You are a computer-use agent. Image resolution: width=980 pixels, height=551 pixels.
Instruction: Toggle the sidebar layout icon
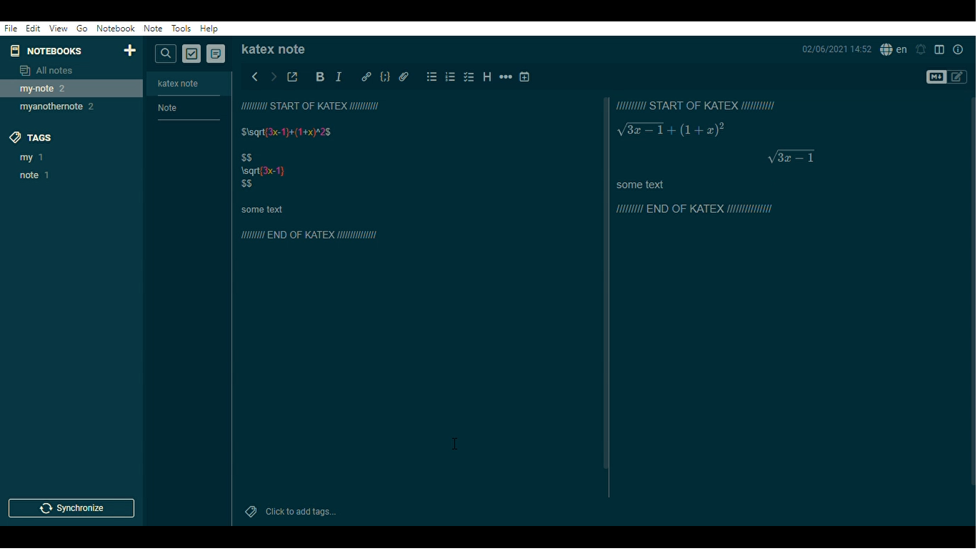[x=939, y=49]
